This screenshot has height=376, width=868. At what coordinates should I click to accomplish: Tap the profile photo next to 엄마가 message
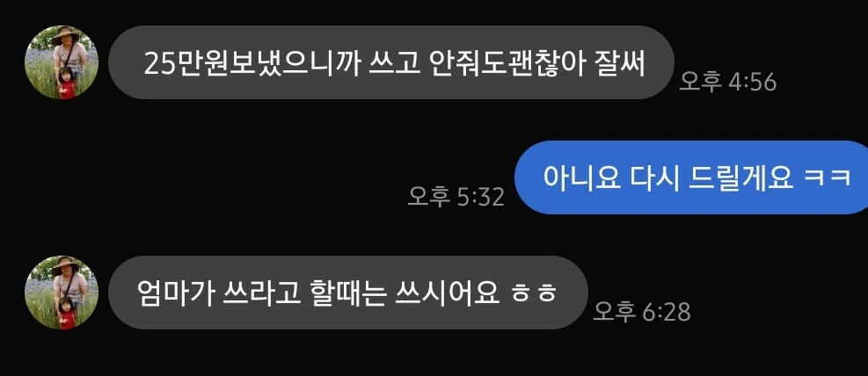coord(62,293)
